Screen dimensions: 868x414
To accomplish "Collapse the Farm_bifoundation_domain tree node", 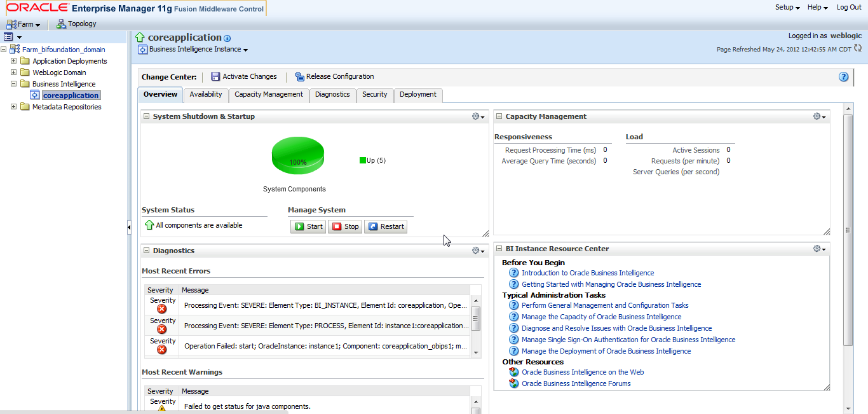I will [4, 50].
